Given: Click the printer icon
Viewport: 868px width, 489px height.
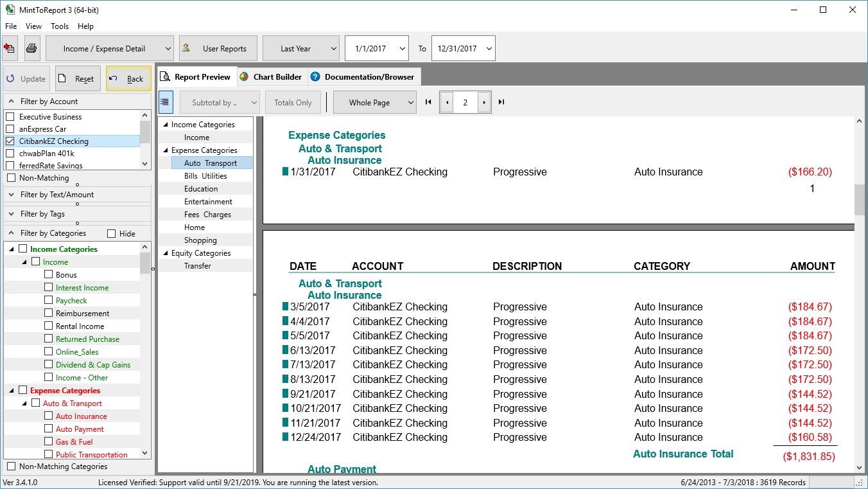Looking at the screenshot, I should pos(31,48).
